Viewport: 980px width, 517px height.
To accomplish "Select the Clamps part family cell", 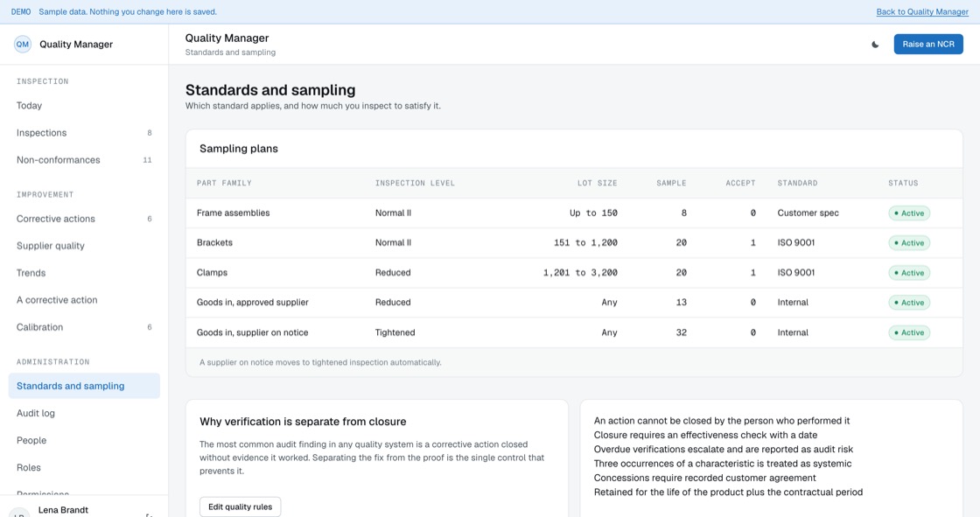I will point(212,273).
